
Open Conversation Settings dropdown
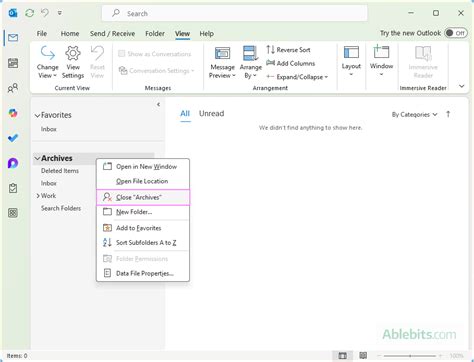click(x=157, y=71)
